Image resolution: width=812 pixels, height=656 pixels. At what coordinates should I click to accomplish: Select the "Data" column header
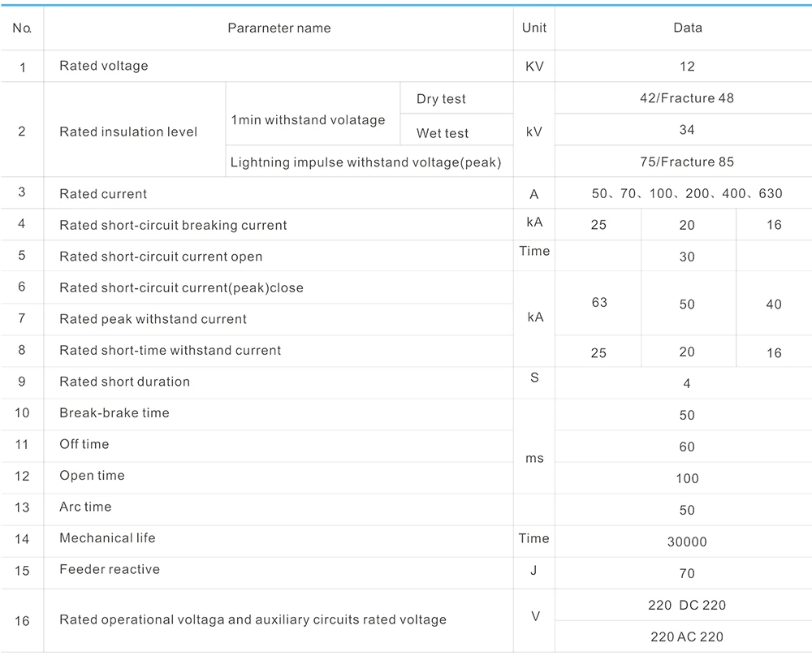[x=687, y=28]
